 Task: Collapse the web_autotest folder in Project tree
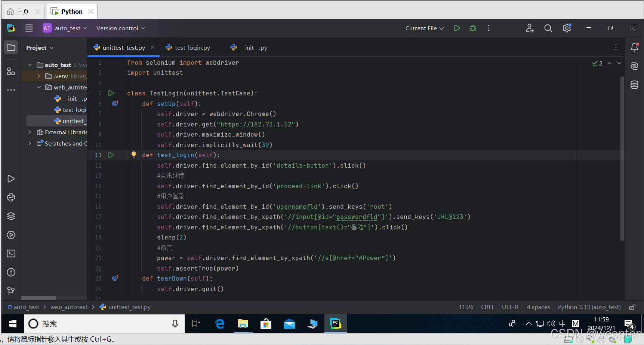(39, 87)
